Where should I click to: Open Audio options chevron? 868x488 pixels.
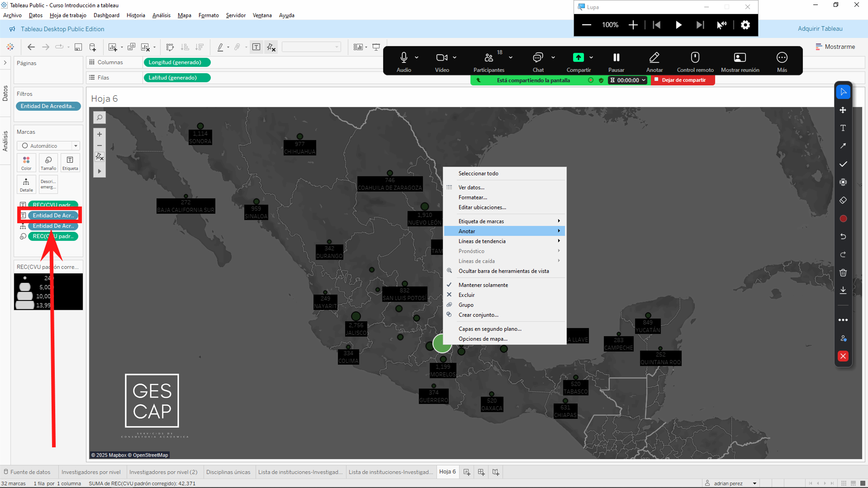tap(416, 58)
